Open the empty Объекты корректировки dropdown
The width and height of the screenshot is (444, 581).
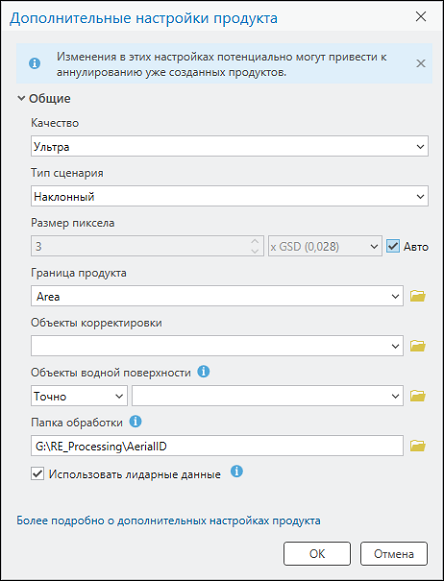tap(217, 346)
